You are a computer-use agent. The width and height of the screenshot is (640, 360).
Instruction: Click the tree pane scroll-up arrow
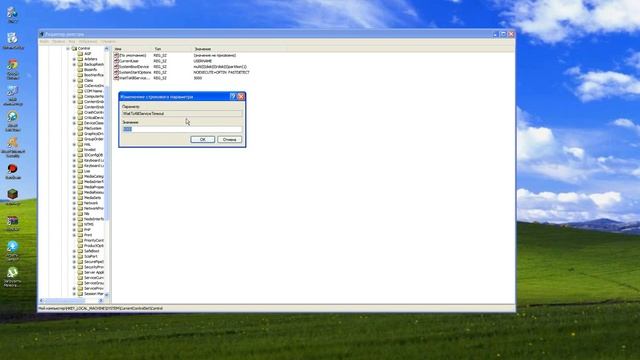tap(107, 49)
